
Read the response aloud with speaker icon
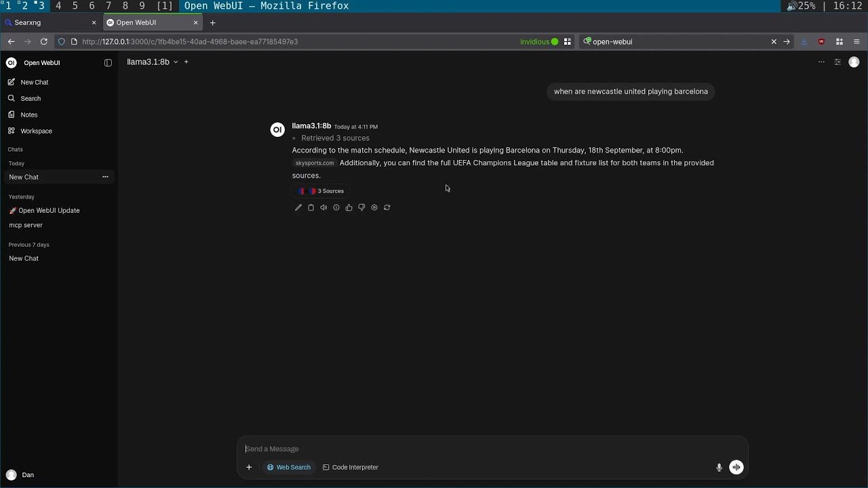point(323,207)
